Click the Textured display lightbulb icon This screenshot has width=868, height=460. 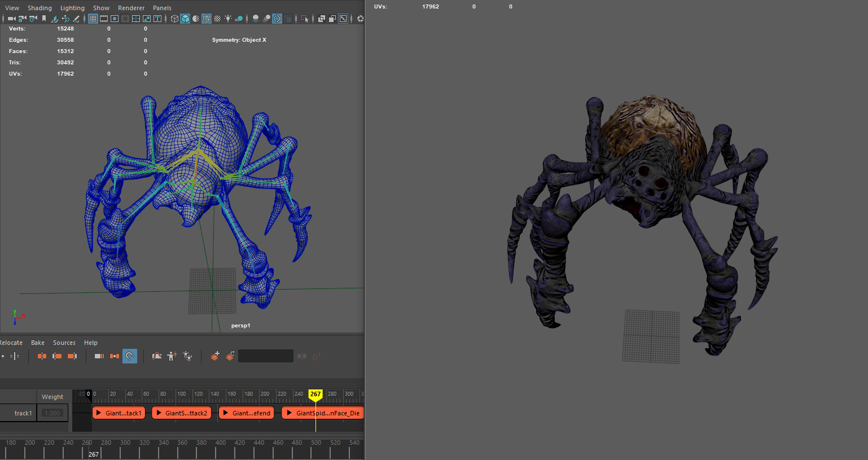pos(228,19)
